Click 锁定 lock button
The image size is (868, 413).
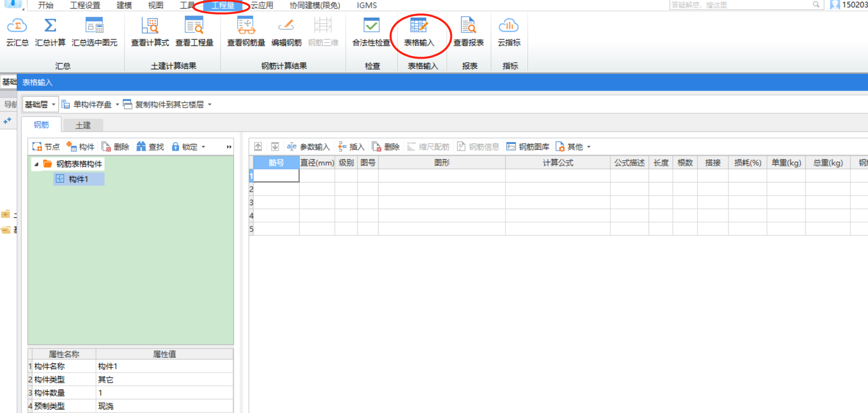pos(185,147)
